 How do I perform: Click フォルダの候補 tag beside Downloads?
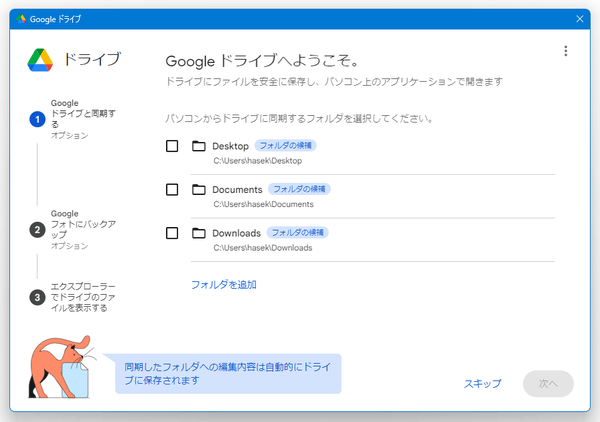coord(297,233)
